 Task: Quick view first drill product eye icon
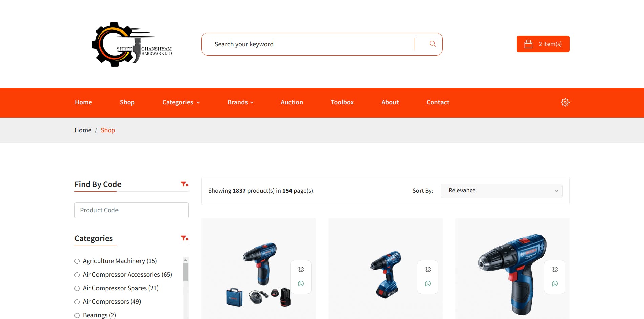[301, 269]
